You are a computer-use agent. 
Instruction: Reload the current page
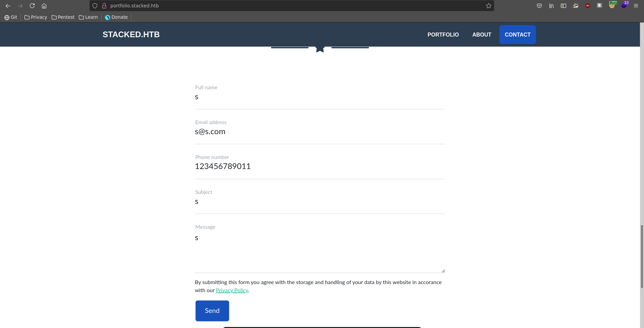[32, 6]
